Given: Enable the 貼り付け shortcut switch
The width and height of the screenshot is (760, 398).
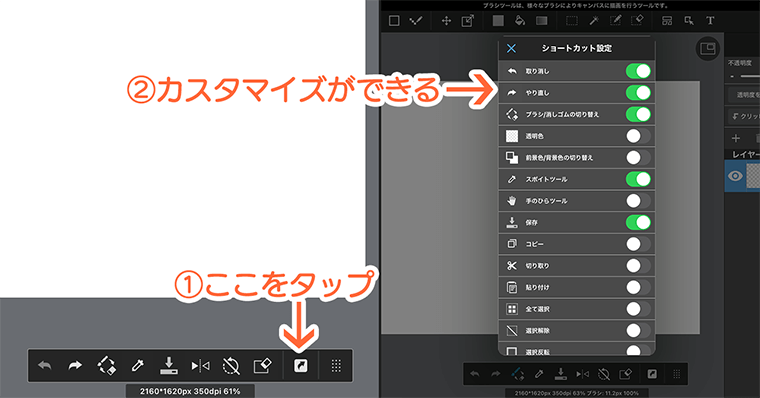Looking at the screenshot, I should [x=638, y=287].
